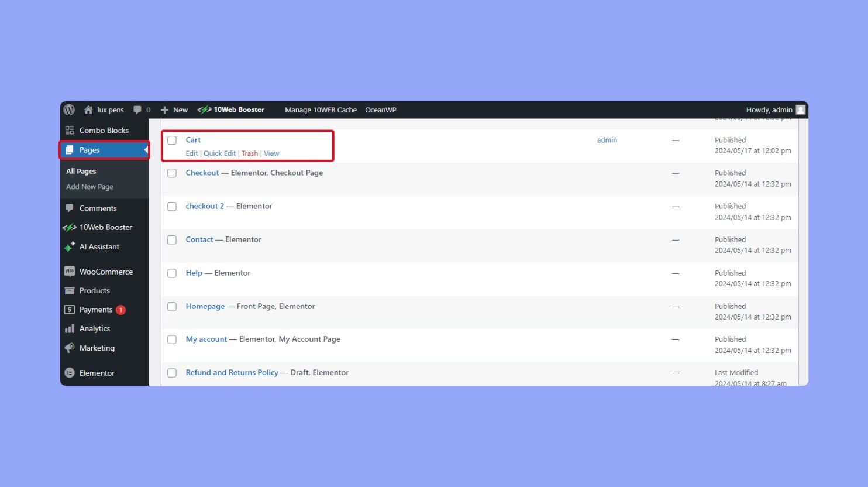
Task: Click the WordPress logo in the admin bar
Action: tap(69, 109)
